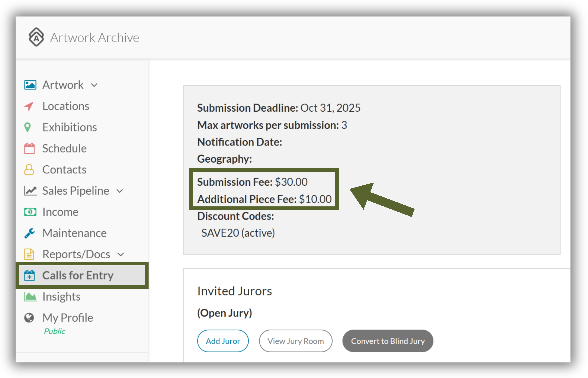Click the Maintenance wrench icon

coord(29,233)
